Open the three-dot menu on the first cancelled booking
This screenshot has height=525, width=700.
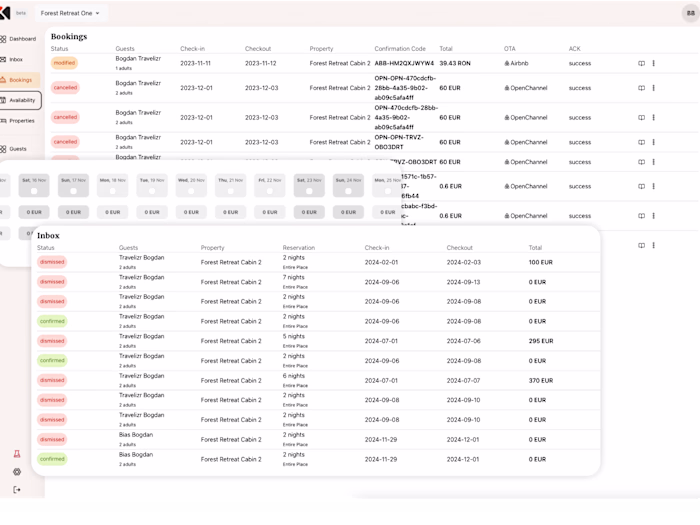point(654,88)
